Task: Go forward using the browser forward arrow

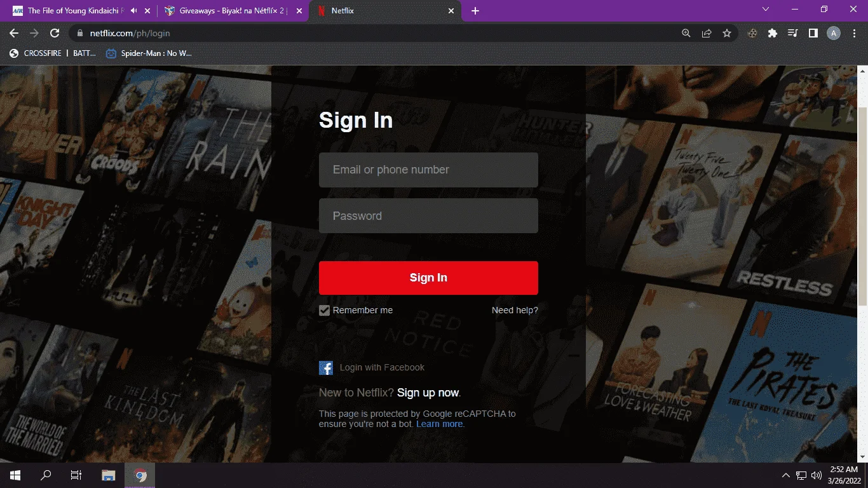Action: [x=34, y=33]
